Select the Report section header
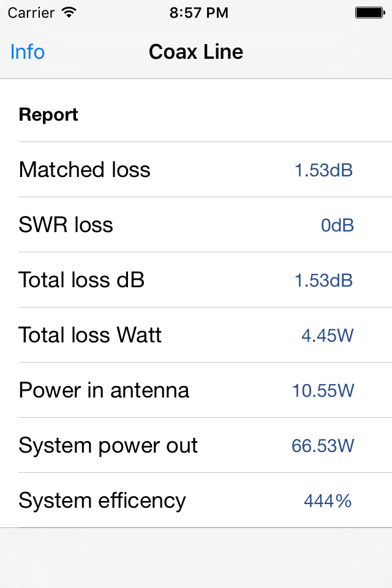The width and height of the screenshot is (392, 588). 48,115
